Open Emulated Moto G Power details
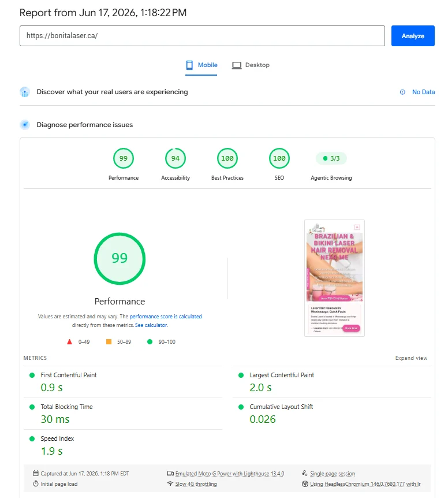 pyautogui.click(x=230, y=474)
